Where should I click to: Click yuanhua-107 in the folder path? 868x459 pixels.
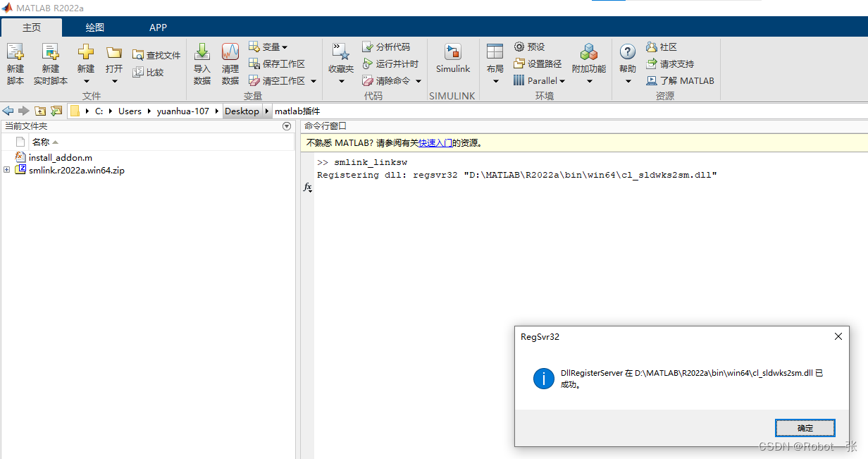point(183,111)
